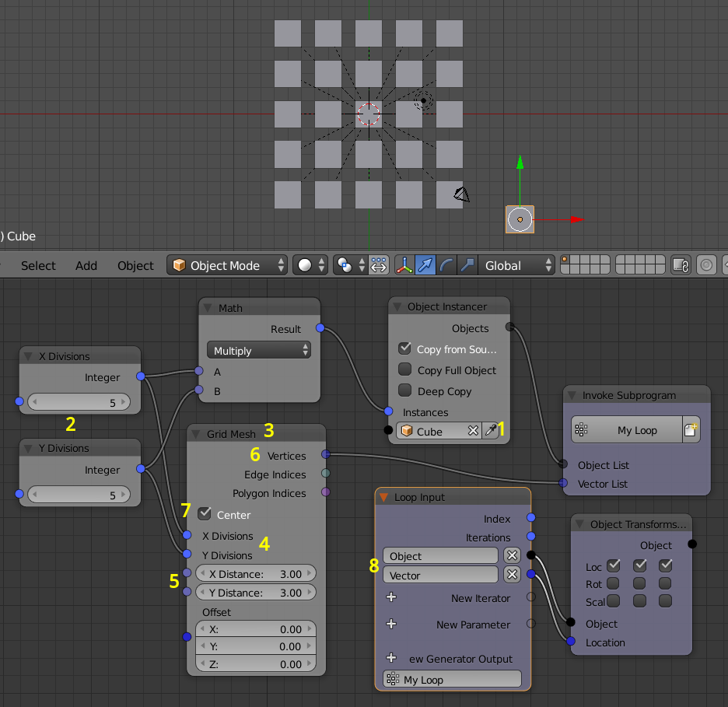The width and height of the screenshot is (728, 707).
Task: Remove the Vector iterator with X
Action: point(512,575)
